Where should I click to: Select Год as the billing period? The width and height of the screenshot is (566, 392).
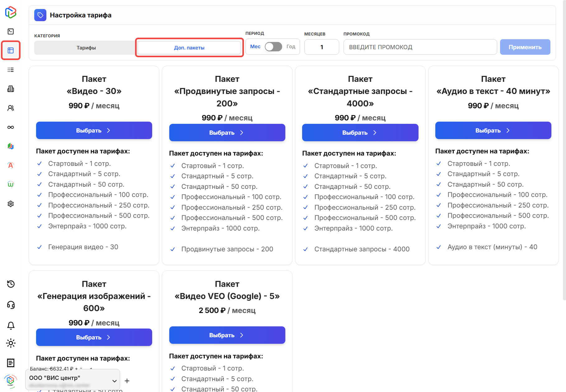(291, 47)
